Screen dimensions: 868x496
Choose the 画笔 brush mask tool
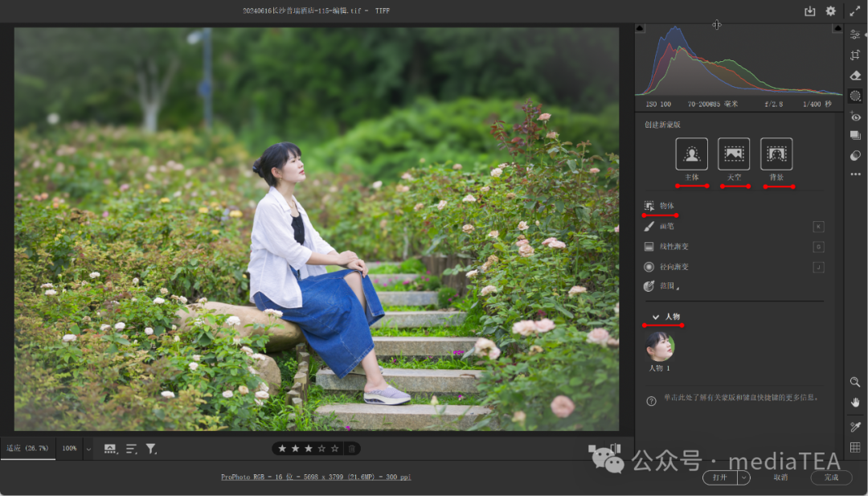point(659,227)
